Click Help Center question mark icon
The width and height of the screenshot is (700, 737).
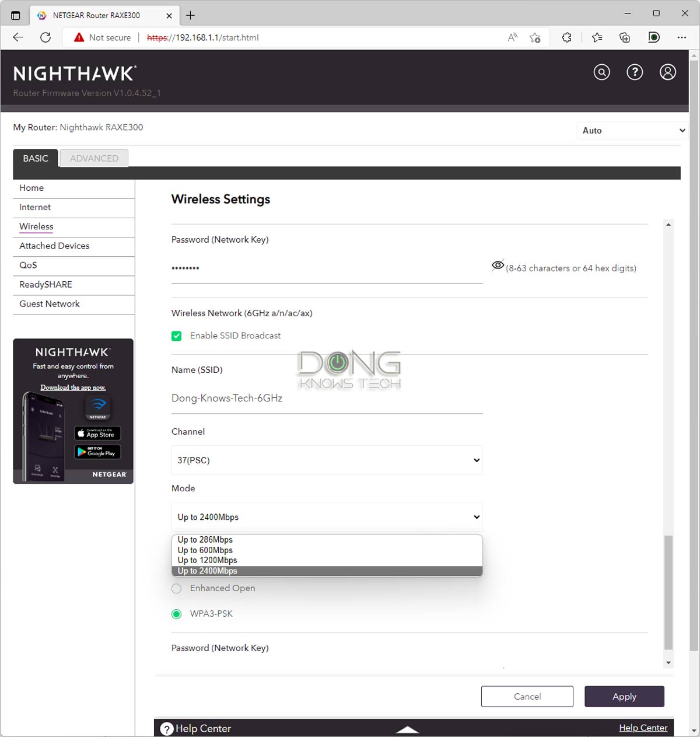click(x=167, y=729)
